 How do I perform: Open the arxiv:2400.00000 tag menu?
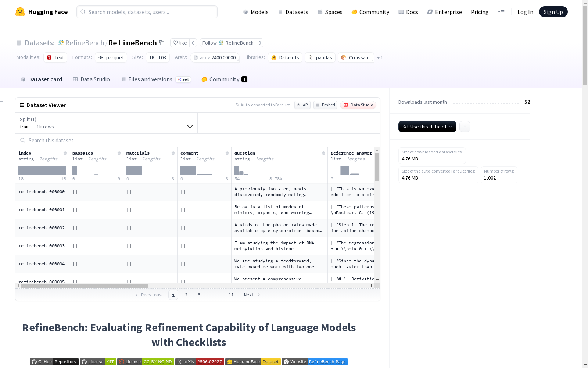pos(215,57)
